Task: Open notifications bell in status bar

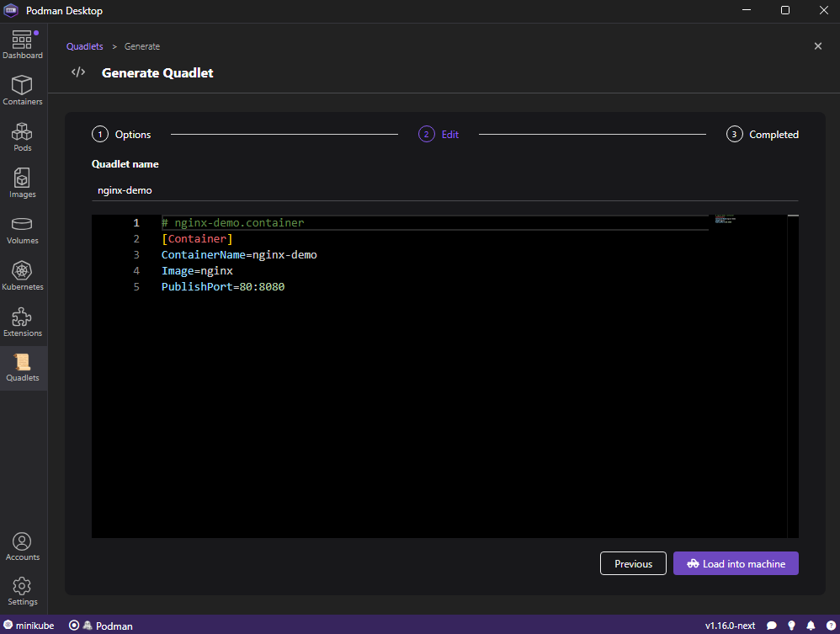Action: point(811,626)
